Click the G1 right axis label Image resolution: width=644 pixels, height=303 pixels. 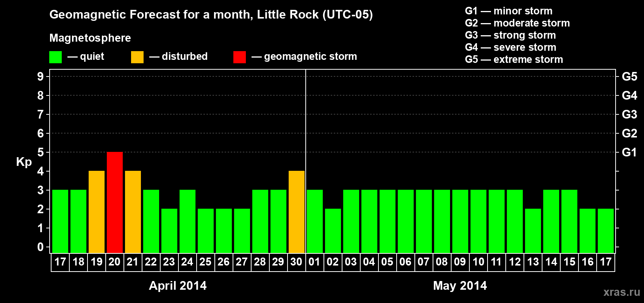pyautogui.click(x=630, y=152)
